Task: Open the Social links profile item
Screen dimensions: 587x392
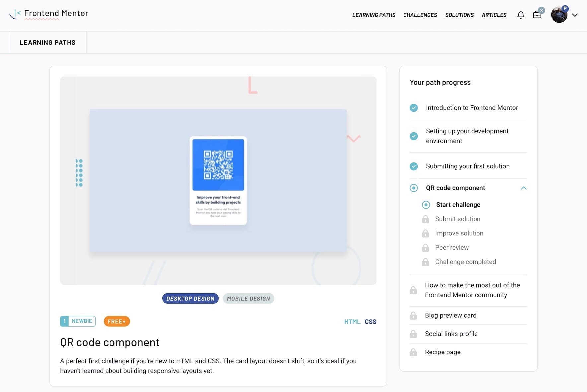Action: point(451,334)
